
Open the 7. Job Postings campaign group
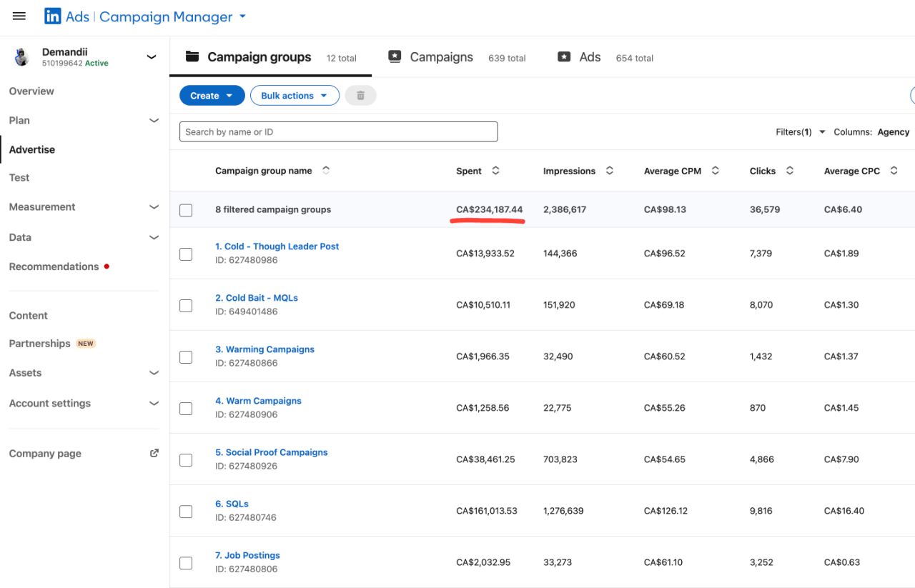[x=247, y=555]
